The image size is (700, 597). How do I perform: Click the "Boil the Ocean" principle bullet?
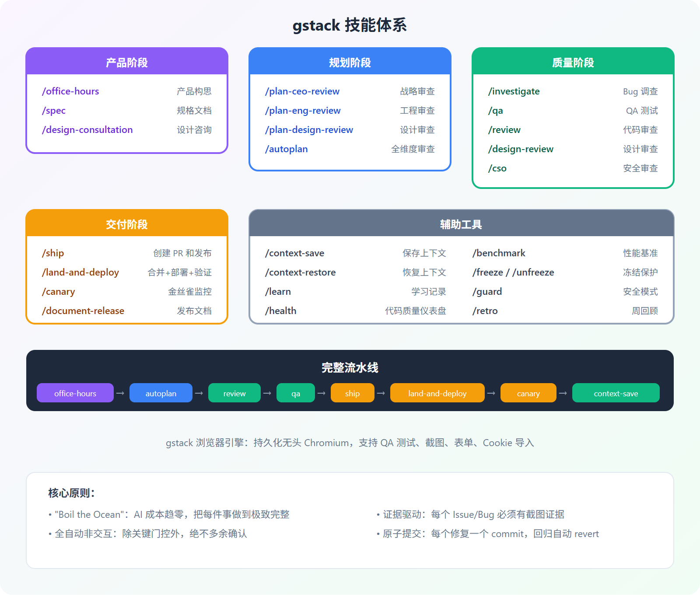169,514
